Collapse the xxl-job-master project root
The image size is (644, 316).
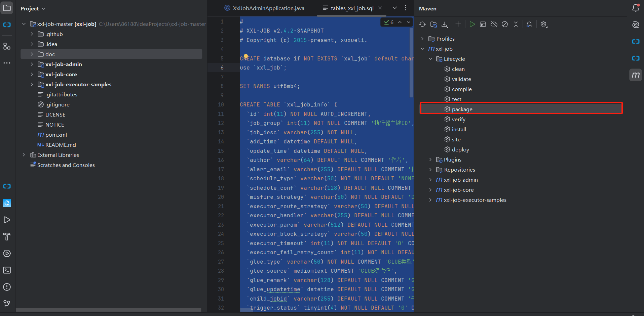pyautogui.click(x=24, y=24)
